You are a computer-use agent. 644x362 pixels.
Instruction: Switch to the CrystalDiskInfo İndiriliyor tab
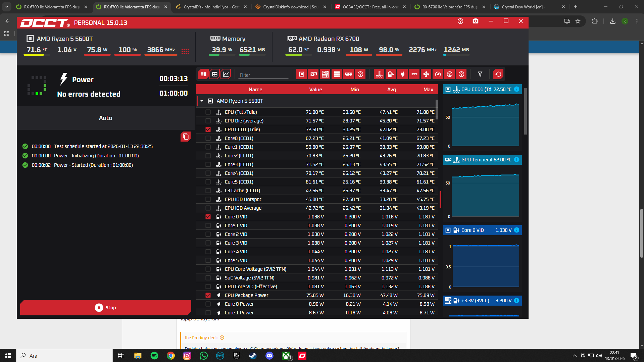211,7
